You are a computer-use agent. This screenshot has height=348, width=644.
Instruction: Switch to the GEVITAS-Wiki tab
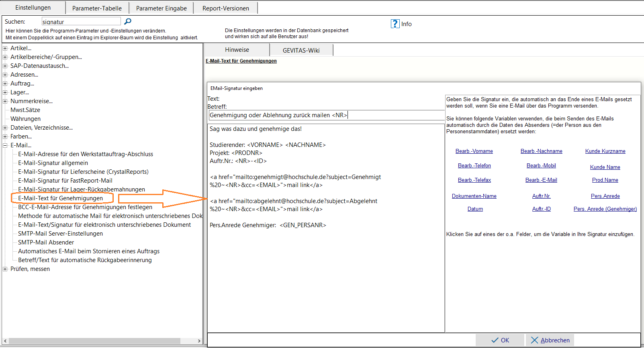pos(301,50)
